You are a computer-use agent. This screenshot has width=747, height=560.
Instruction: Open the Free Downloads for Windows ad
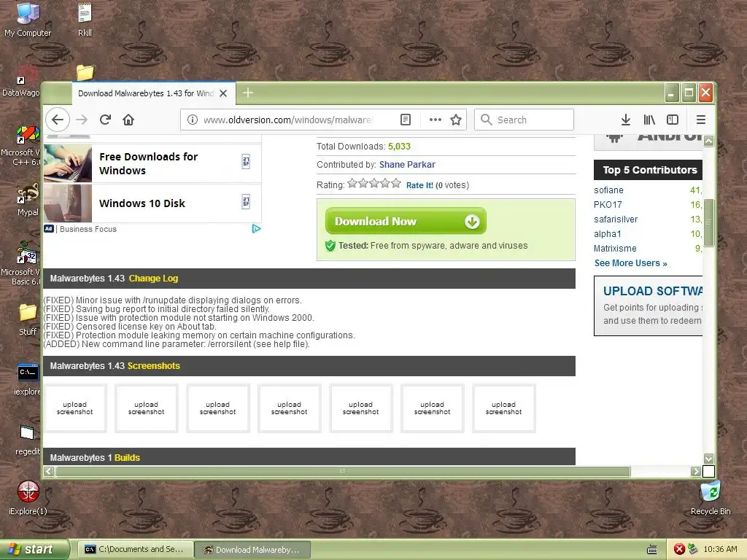pos(152,163)
